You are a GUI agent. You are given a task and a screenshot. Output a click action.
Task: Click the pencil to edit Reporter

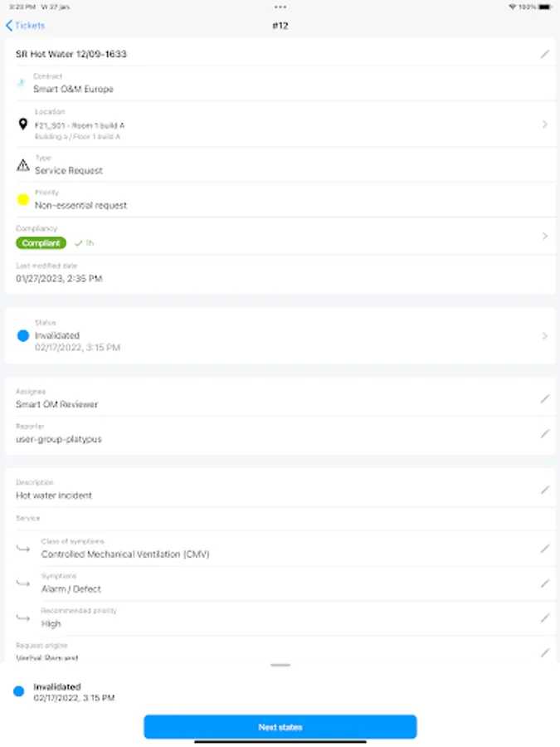[545, 433]
